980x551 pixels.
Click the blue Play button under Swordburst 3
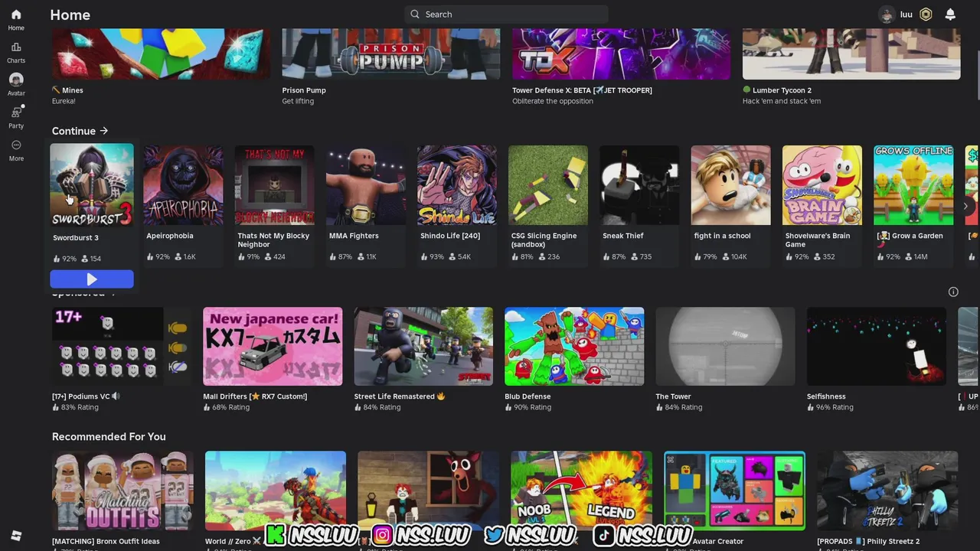[x=92, y=279]
